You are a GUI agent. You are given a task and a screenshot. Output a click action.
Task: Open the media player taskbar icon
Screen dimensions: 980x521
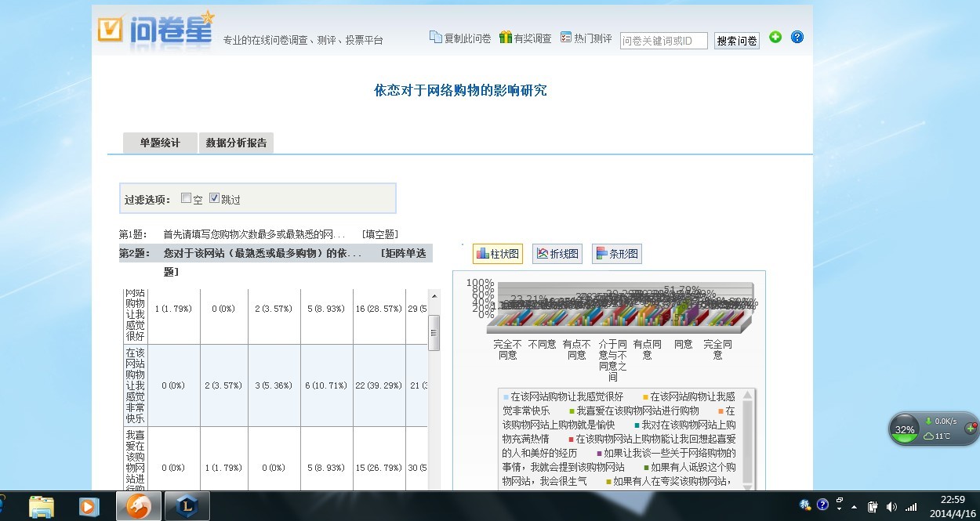tap(89, 507)
